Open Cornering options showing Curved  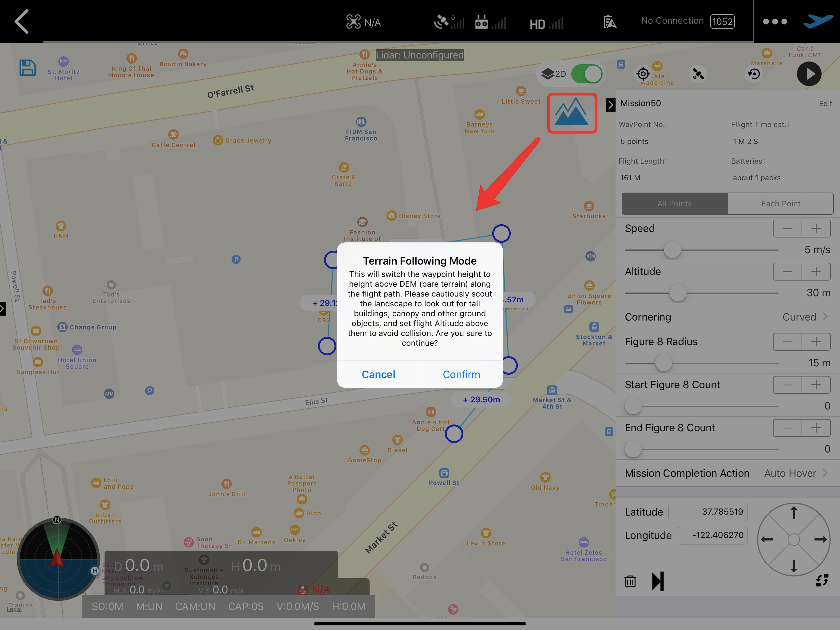727,317
